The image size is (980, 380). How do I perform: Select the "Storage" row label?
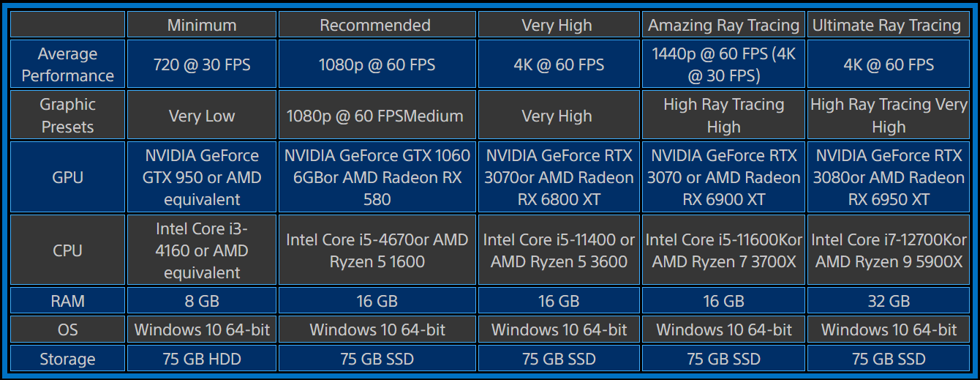pos(67,359)
